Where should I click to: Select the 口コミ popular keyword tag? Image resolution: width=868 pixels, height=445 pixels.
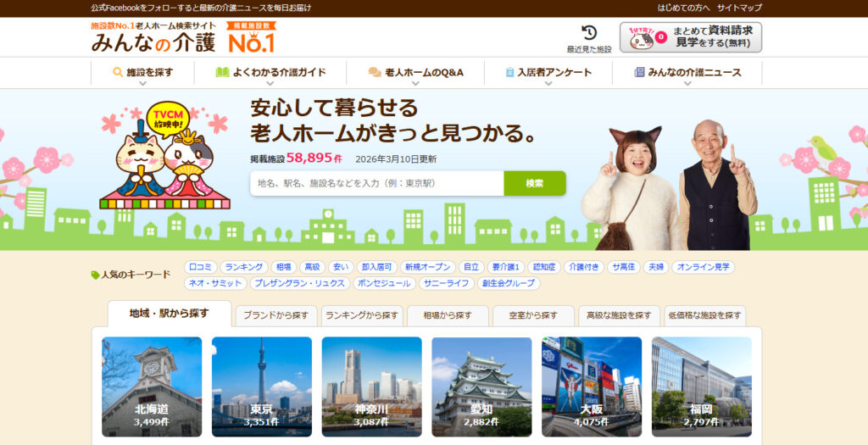[x=201, y=267]
